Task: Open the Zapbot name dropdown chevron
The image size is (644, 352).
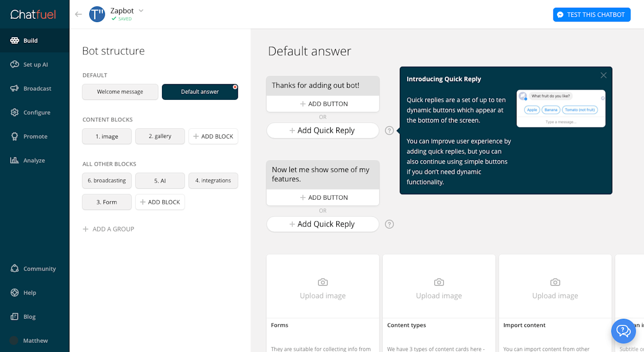Action: [x=141, y=11]
